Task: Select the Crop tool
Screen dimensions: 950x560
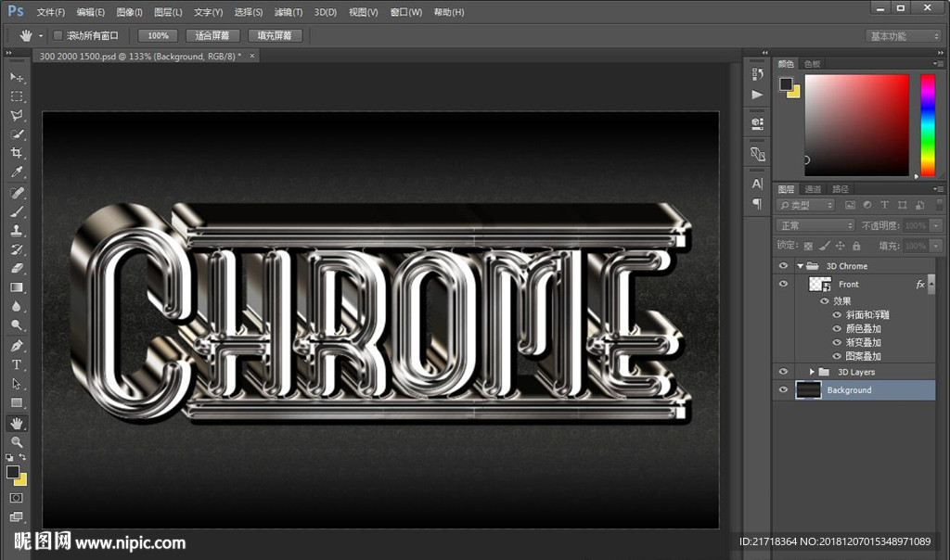Action: 17,153
